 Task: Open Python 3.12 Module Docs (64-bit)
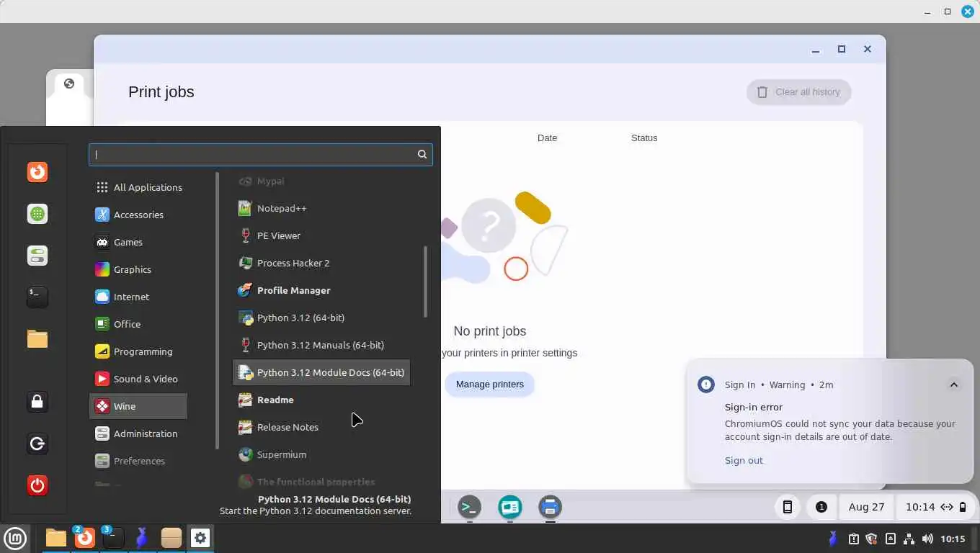point(321,372)
